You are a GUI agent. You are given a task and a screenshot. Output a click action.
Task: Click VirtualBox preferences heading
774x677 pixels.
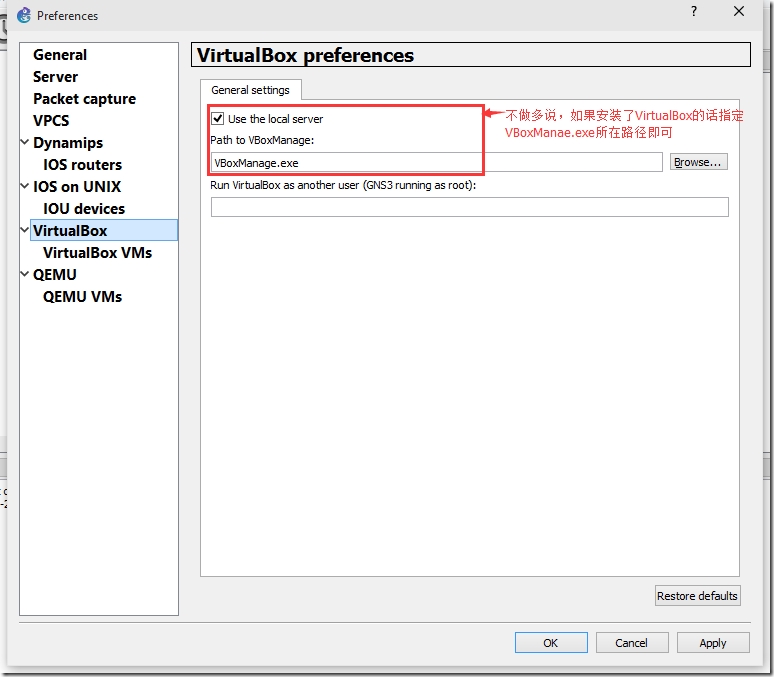[305, 55]
